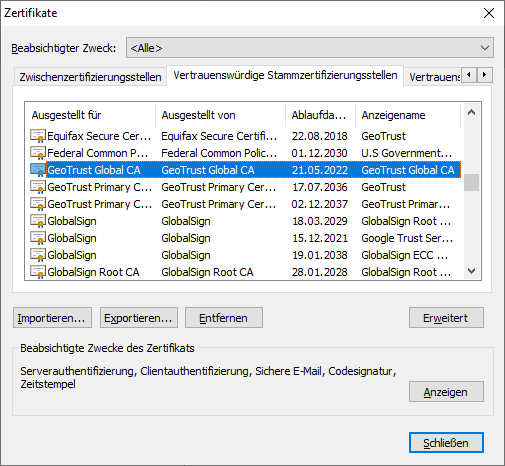Switch to Zwischenzertifizierungsstellen tab
Screen dimensions: 505x466
tap(90, 77)
